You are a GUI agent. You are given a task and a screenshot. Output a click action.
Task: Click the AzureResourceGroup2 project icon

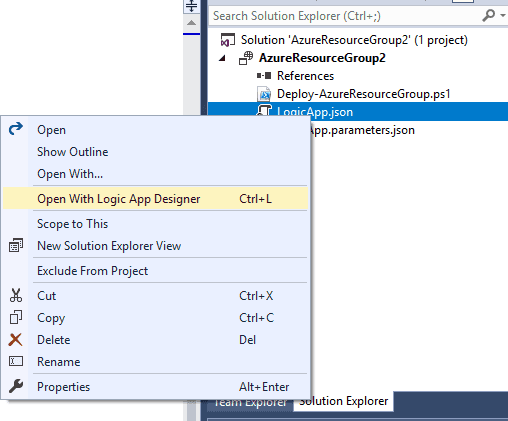pyautogui.click(x=246, y=58)
